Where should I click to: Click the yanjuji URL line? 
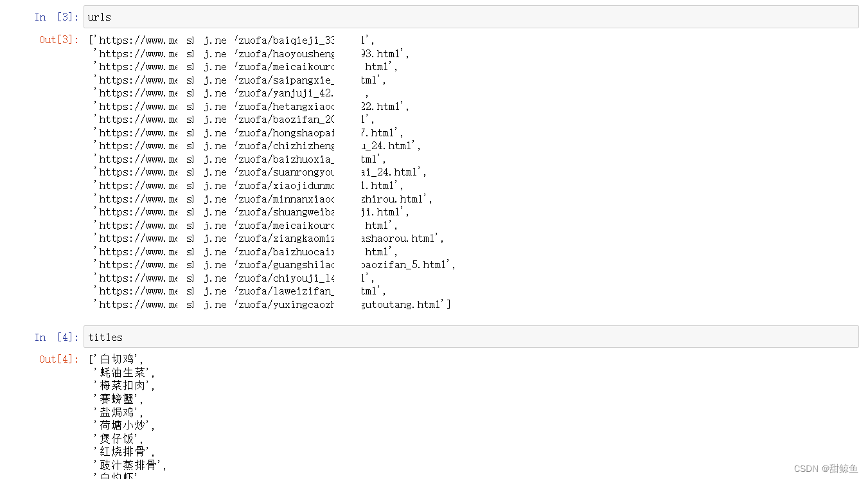point(231,93)
